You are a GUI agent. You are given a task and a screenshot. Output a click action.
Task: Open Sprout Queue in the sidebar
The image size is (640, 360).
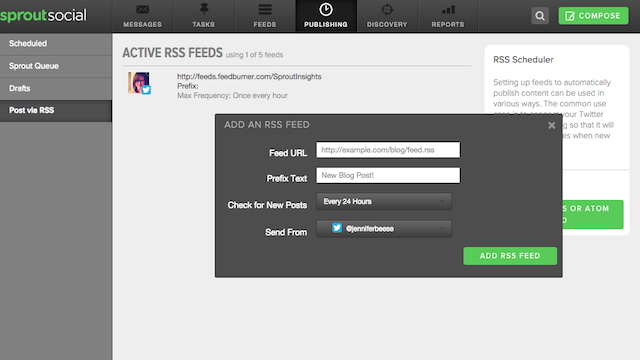point(56,66)
